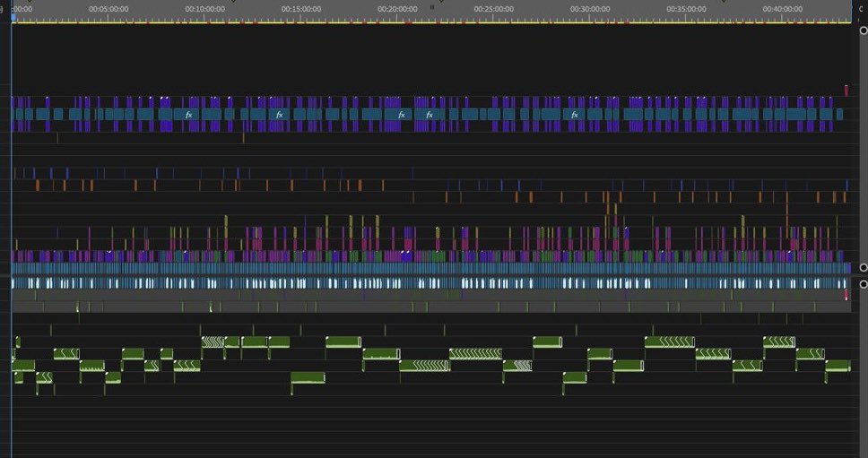Click the blue playhead handle at the ruler start
The image size is (868, 458).
pos(13,18)
